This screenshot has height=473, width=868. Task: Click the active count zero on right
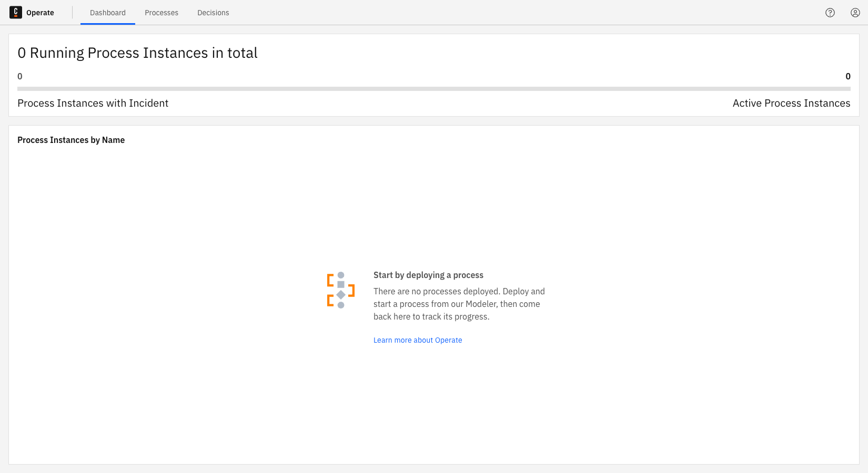click(847, 77)
